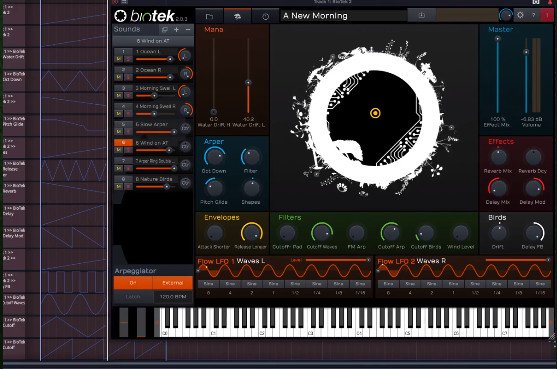Open the 6 Wind on AT sound selector
The image size is (557, 369).
(153, 41)
